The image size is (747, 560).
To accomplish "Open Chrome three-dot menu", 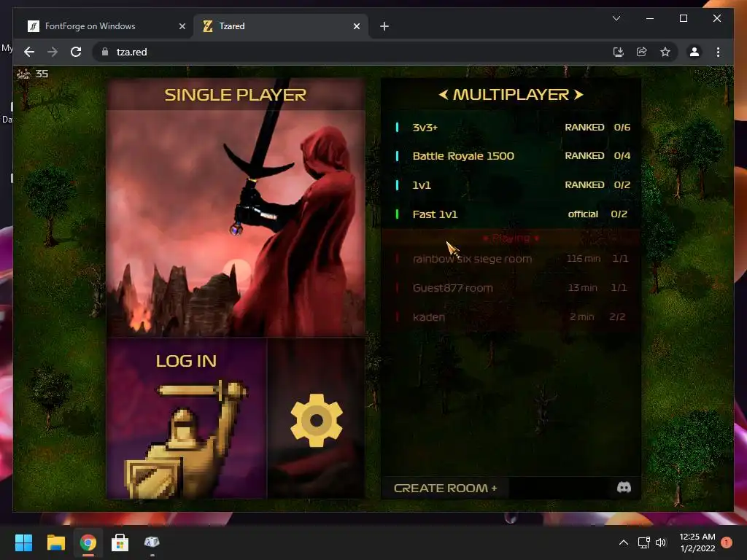I will tap(718, 52).
